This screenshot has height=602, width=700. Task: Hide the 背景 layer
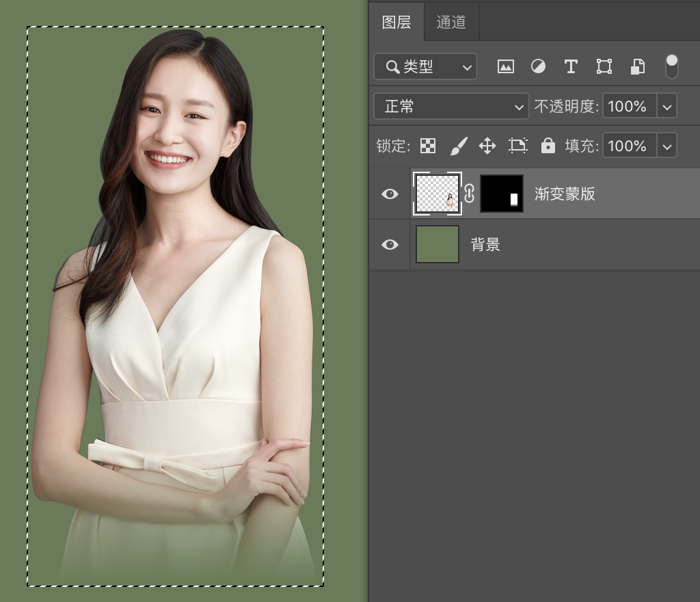tap(390, 244)
